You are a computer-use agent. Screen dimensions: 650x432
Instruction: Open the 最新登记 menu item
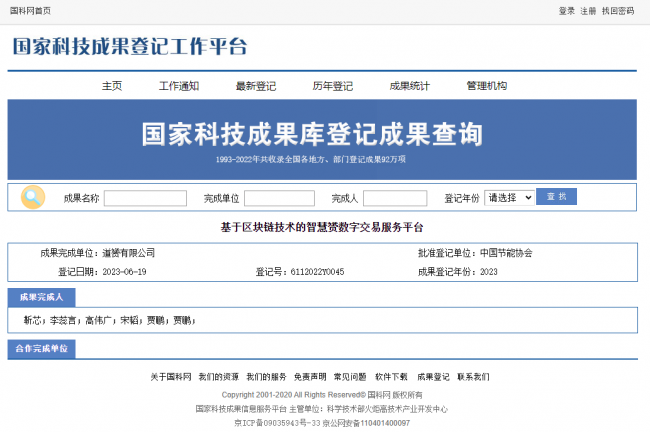coord(256,86)
